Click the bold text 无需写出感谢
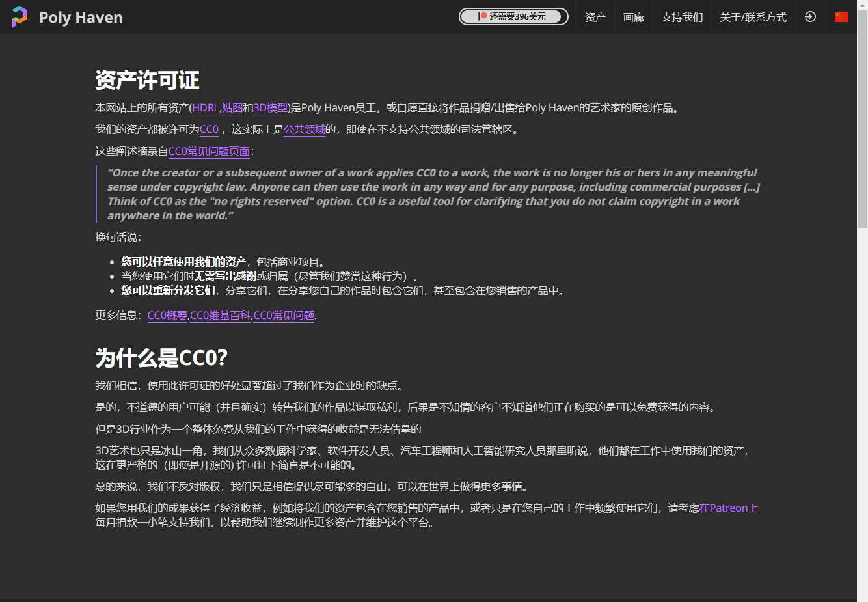Image resolution: width=868 pixels, height=602 pixels. [225, 277]
